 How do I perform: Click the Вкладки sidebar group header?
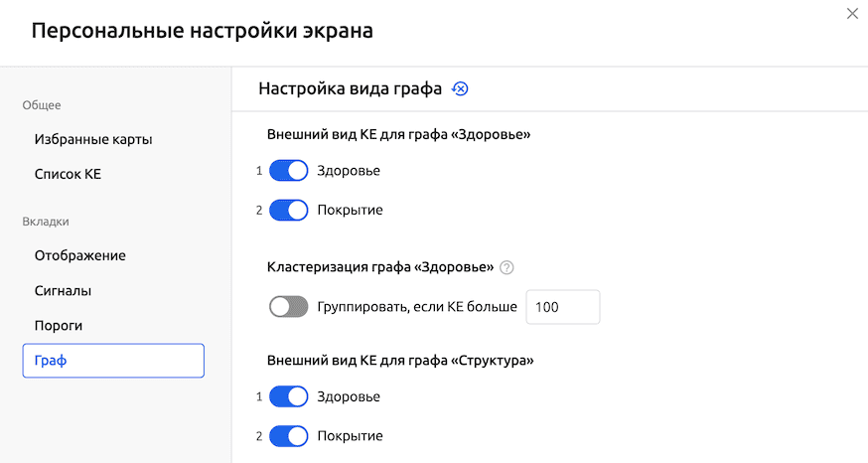tap(46, 222)
